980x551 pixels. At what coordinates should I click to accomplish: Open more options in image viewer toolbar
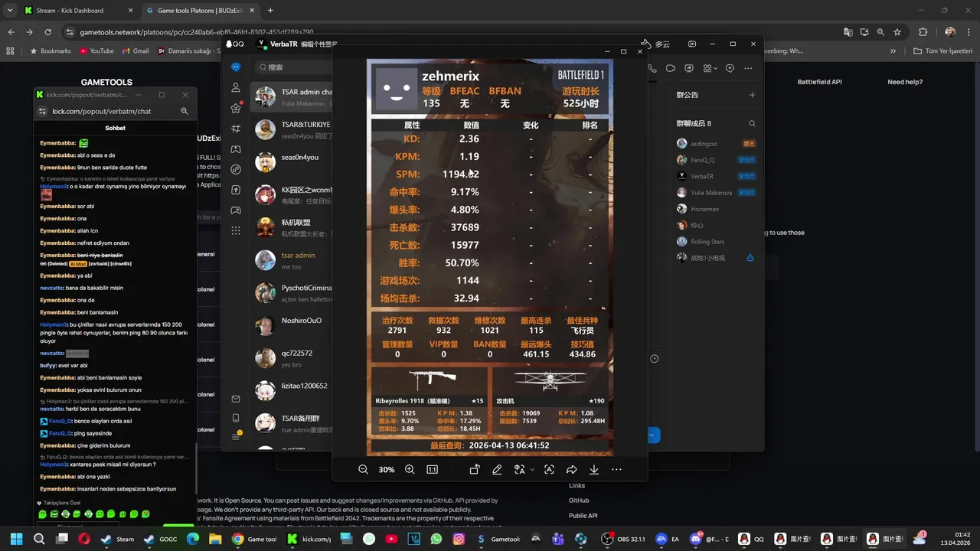tap(616, 470)
